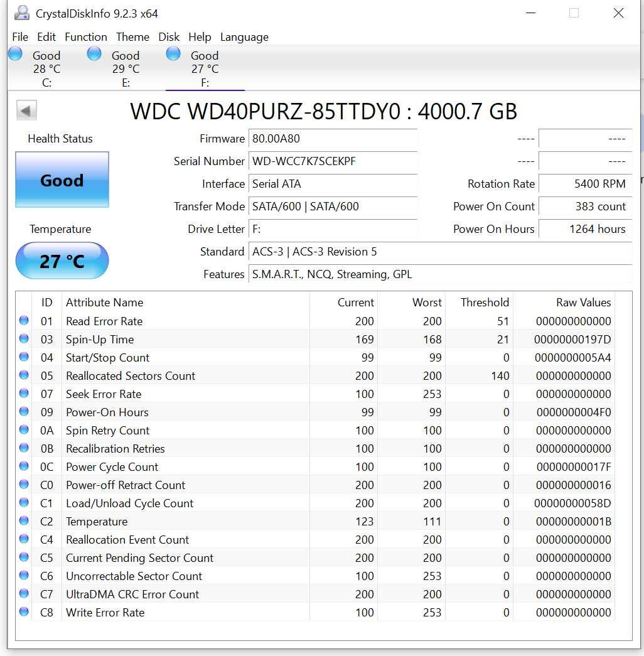Click the previous disk arrow button
Screen dimensions: 644x656
pyautogui.click(x=26, y=111)
